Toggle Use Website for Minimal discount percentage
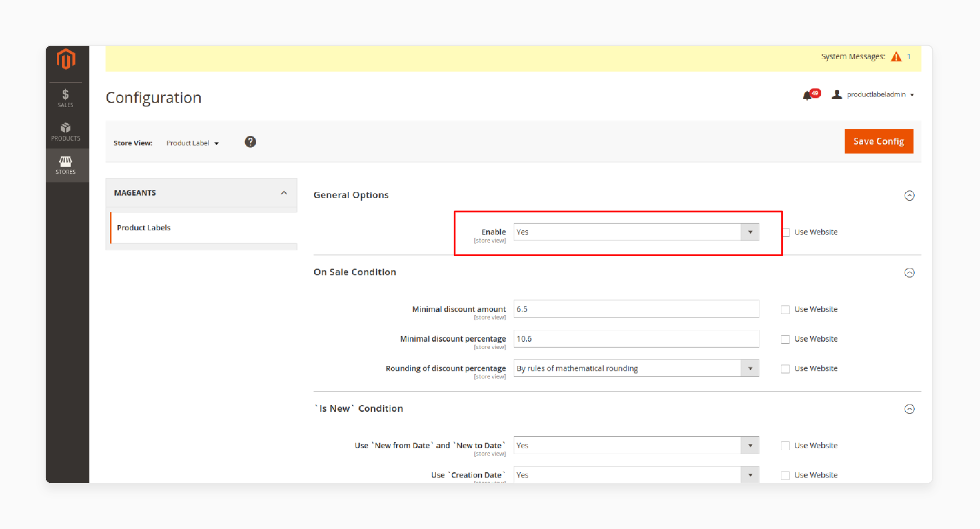980x529 pixels. [785, 339]
